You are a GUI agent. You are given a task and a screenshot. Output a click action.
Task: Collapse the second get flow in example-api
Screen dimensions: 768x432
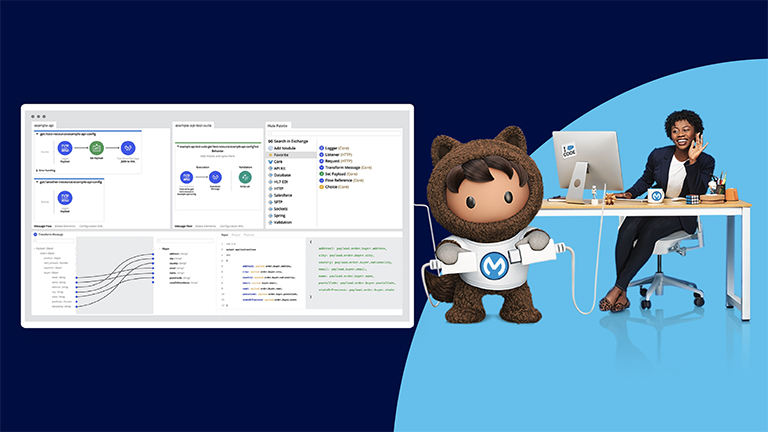[x=38, y=180]
